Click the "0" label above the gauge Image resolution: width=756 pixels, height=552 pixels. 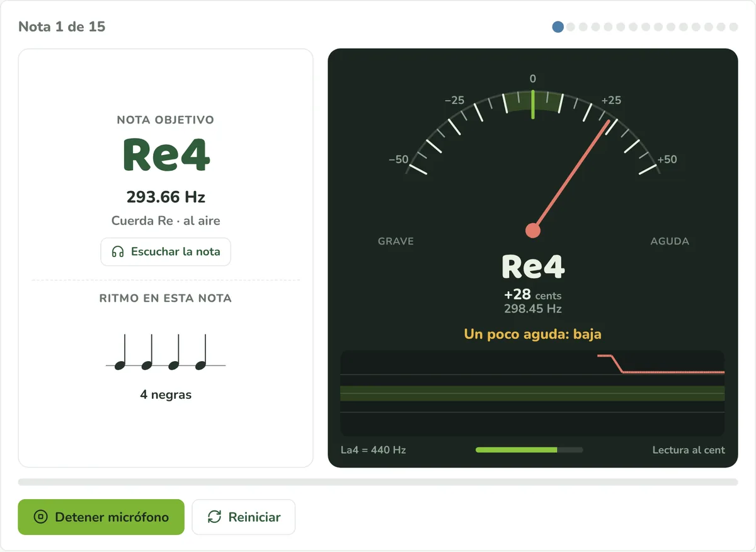click(533, 79)
